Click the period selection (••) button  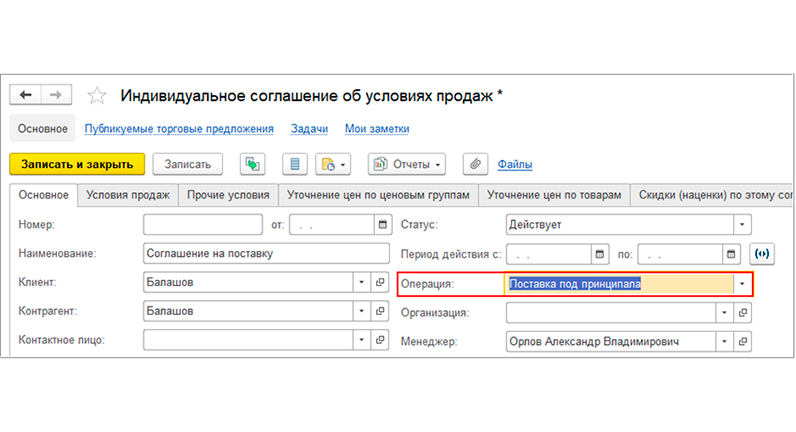click(762, 254)
